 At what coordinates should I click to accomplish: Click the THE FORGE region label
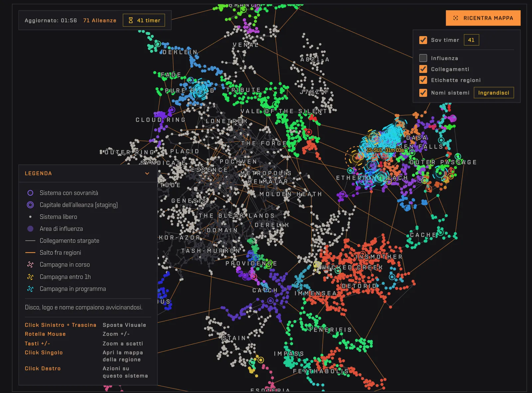pos(264,143)
